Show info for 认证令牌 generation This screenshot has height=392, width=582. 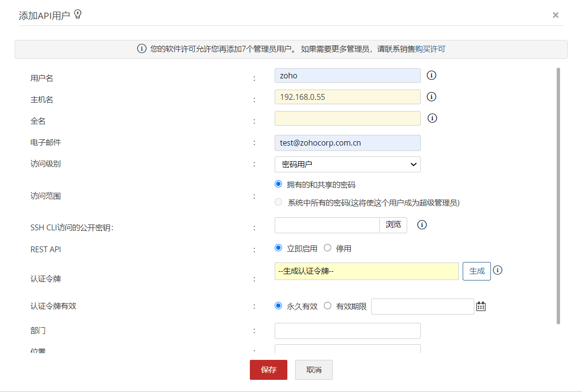(x=498, y=270)
